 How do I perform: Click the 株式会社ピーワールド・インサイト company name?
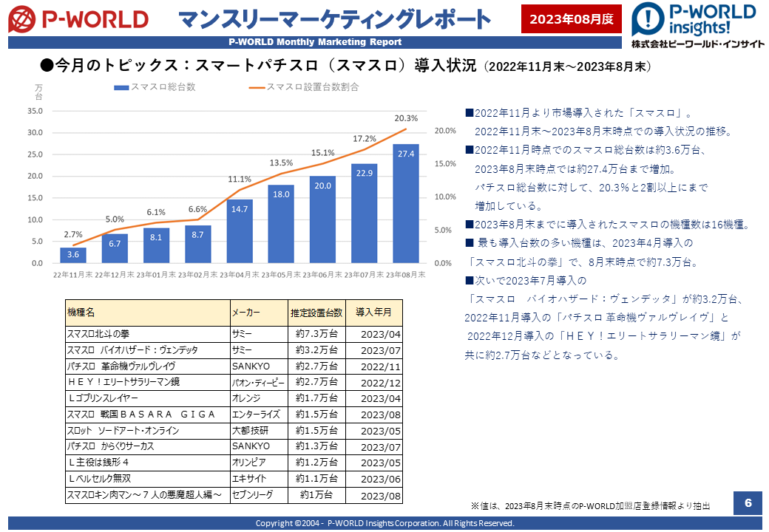(698, 44)
